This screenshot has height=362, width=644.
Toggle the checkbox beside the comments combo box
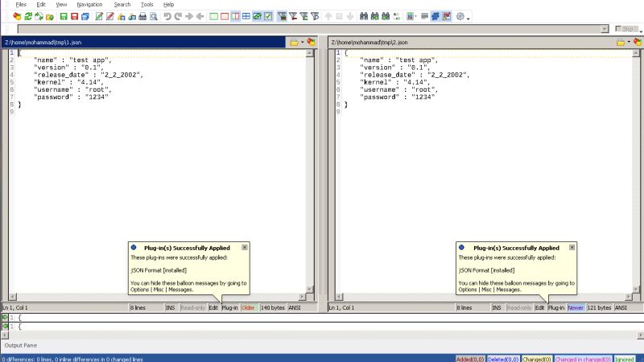[x=618, y=29]
